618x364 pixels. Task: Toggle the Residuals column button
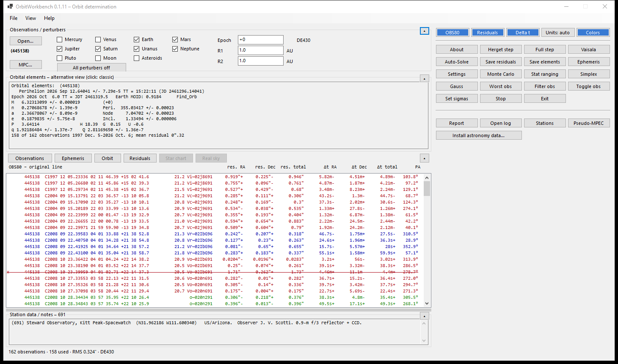click(488, 33)
